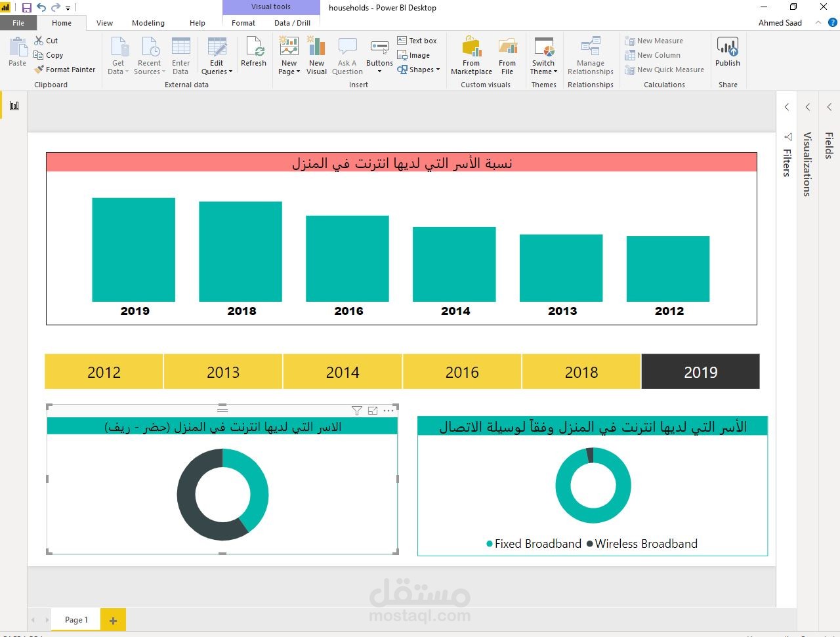Select the Page 1 tab

pyautogui.click(x=76, y=620)
